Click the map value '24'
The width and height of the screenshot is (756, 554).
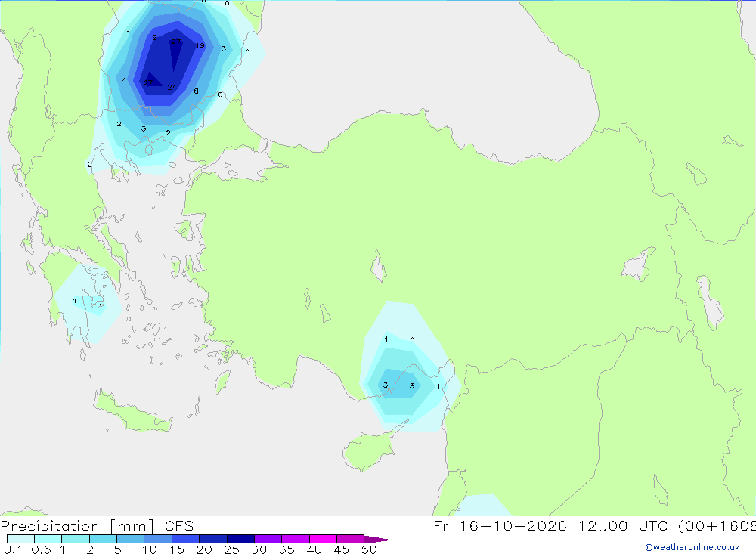click(172, 87)
